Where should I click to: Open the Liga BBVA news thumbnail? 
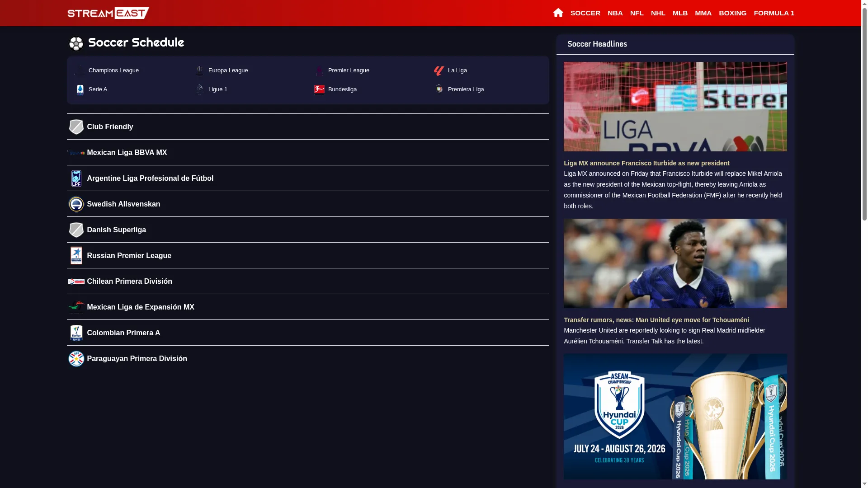(x=675, y=107)
